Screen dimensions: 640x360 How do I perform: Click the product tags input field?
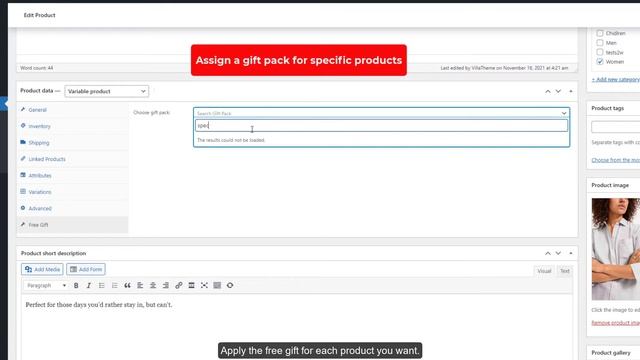coord(616,127)
